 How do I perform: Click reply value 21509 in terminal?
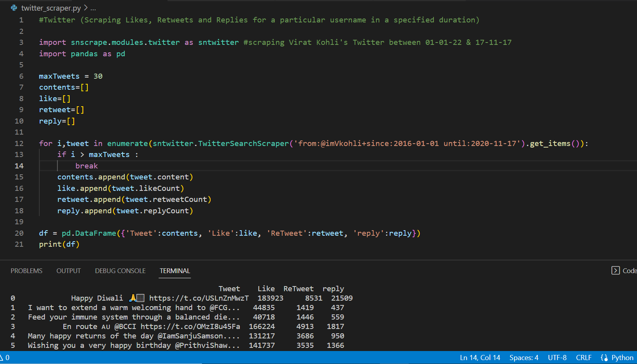tap(342, 298)
